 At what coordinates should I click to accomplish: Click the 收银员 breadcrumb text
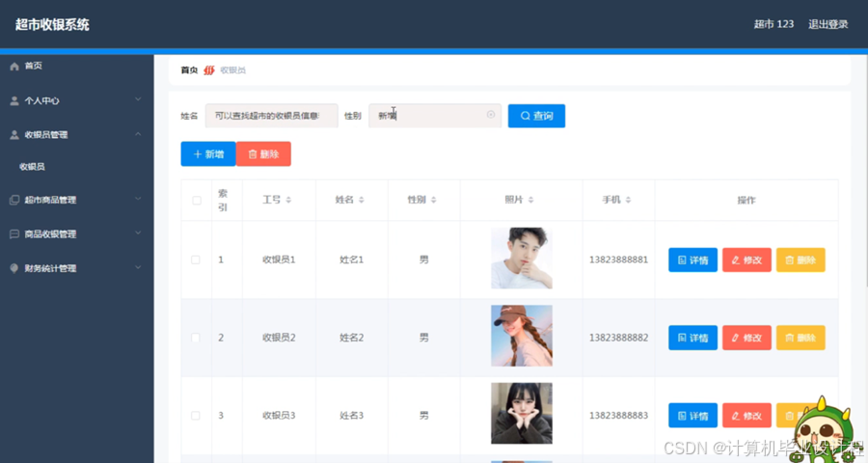[233, 70]
